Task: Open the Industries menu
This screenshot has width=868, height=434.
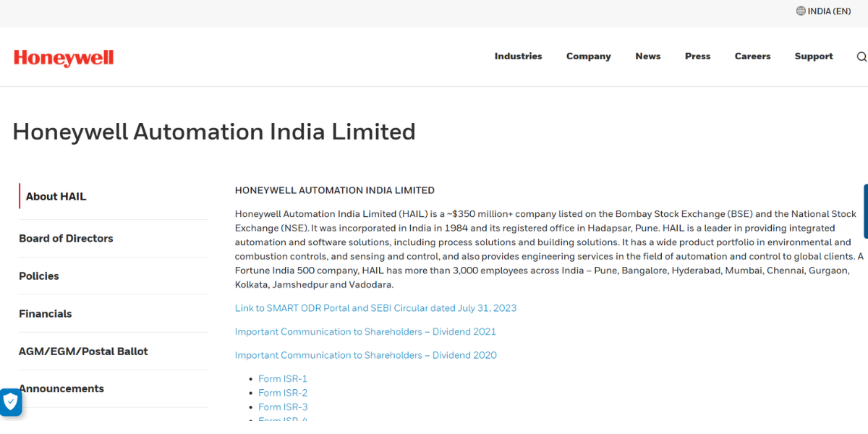Action: click(518, 56)
